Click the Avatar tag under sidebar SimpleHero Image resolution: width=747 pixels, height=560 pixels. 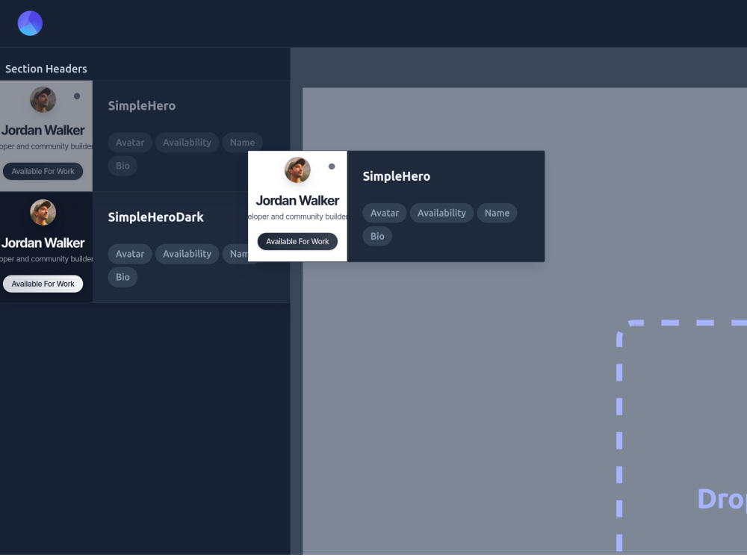129,143
